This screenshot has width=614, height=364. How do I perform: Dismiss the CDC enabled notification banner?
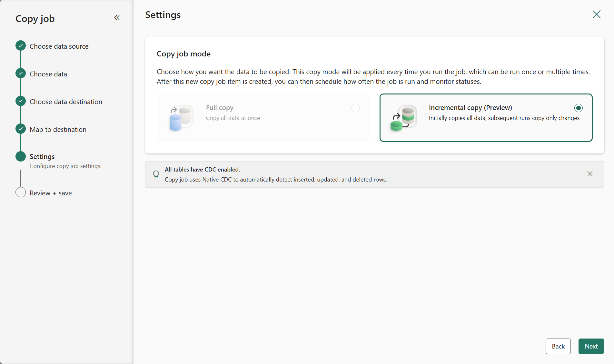590,174
